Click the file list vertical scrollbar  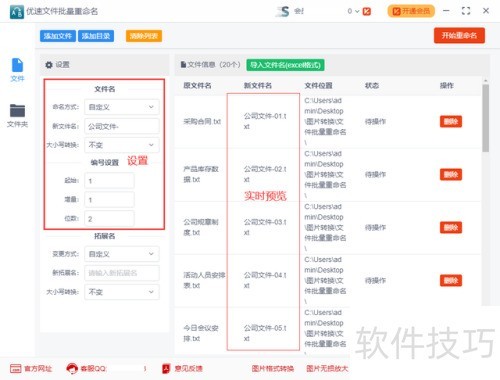[x=486, y=118]
